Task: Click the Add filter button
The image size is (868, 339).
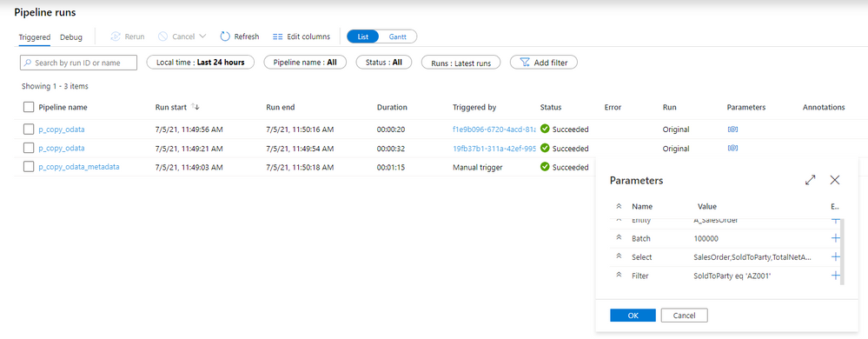Action: tap(544, 63)
